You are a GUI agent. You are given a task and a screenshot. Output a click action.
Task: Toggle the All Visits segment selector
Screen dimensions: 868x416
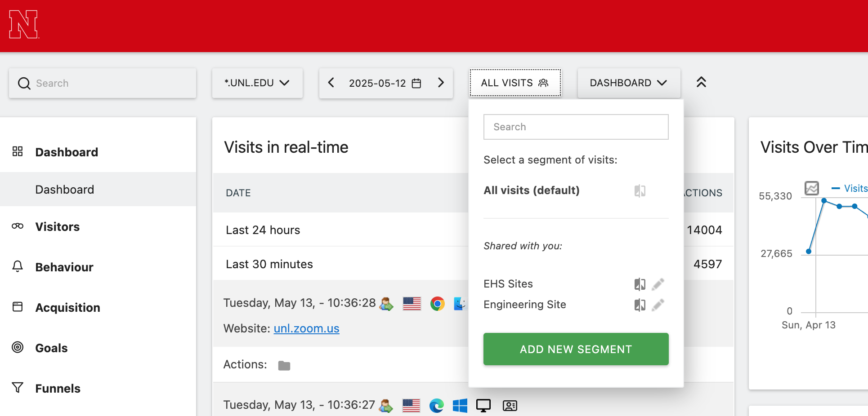coord(515,83)
